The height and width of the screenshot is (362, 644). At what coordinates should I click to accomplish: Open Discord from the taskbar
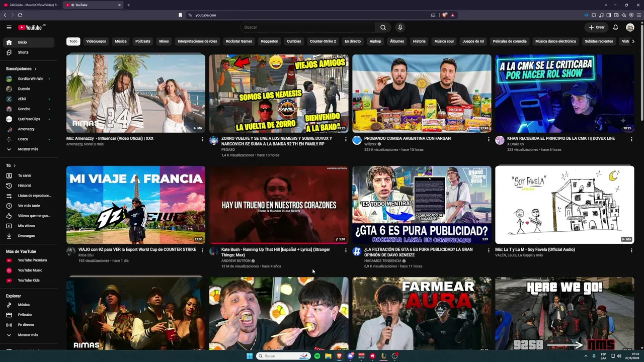(350, 356)
